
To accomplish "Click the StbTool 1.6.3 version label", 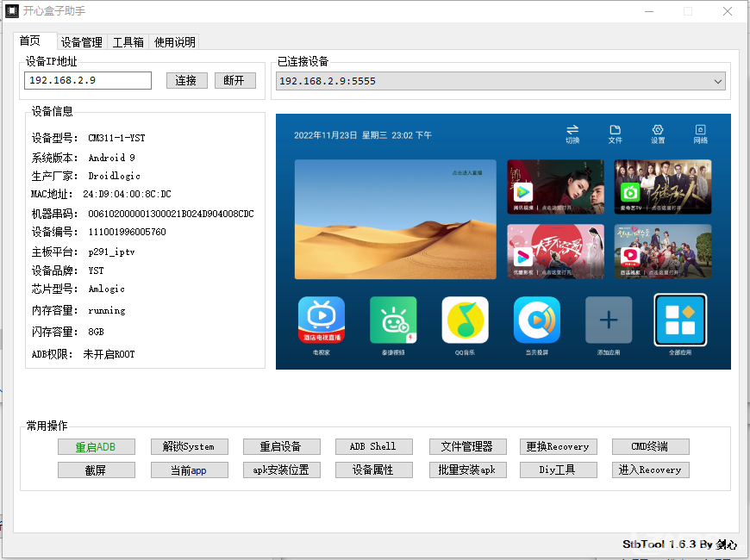I will pyautogui.click(x=679, y=544).
